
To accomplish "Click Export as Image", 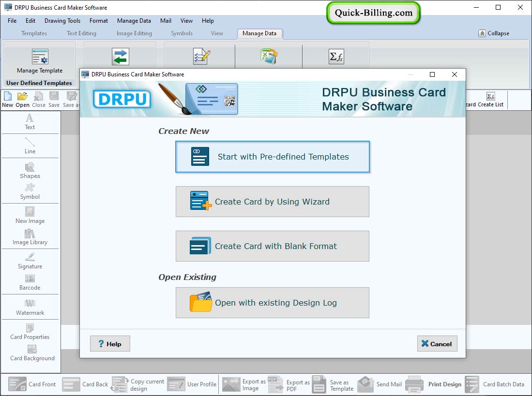I will (x=244, y=385).
